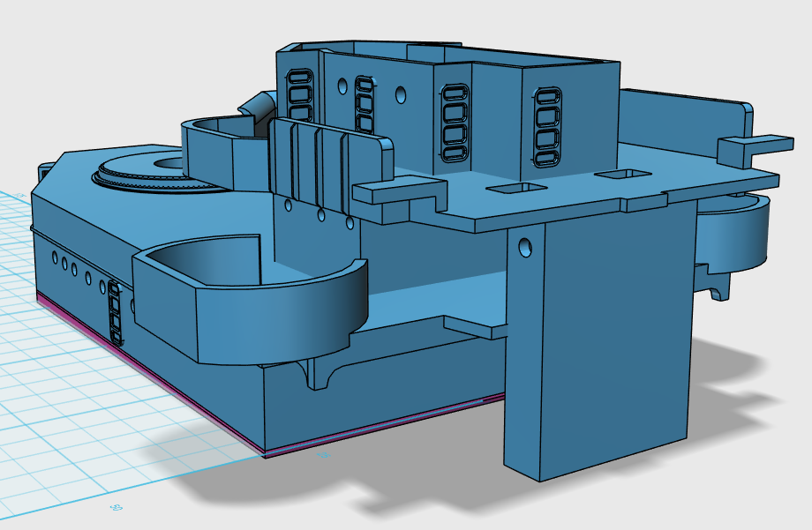This screenshot has width=812, height=530.
Task: Click the round hole on the front rectangular block
Action: [524, 248]
